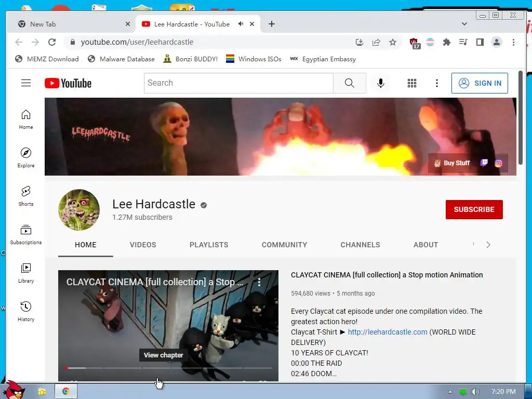Image resolution: width=532 pixels, height=399 pixels.
Task: Open Bonzi BUDDY! bookmark
Action: (x=190, y=59)
